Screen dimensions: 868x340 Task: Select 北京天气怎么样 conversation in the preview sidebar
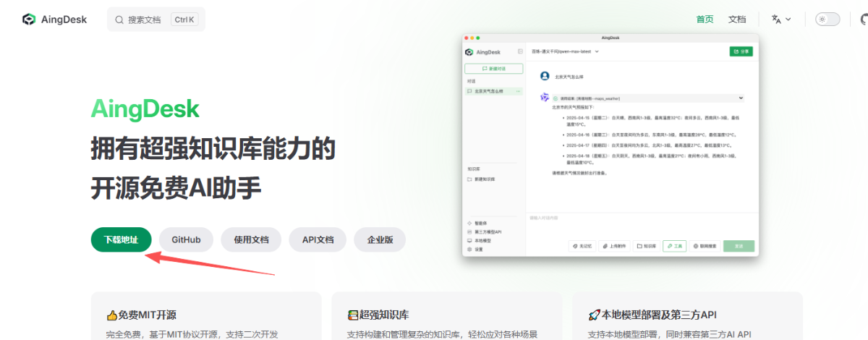pyautogui.click(x=494, y=91)
